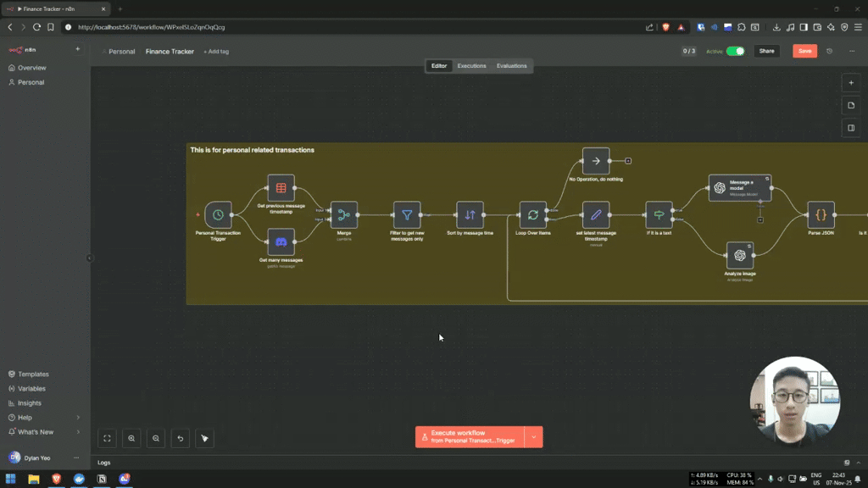The height and width of the screenshot is (488, 868).
Task: Expand What's New in the sidebar
Action: tap(37, 431)
